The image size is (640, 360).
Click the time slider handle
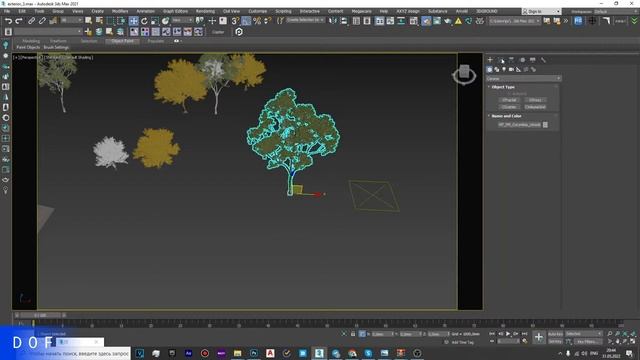coord(40,315)
